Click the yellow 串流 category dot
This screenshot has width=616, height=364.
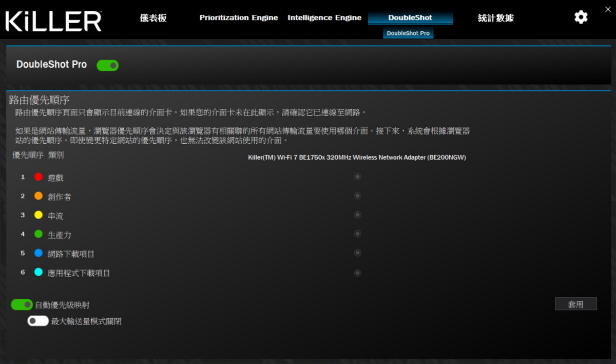(x=38, y=215)
